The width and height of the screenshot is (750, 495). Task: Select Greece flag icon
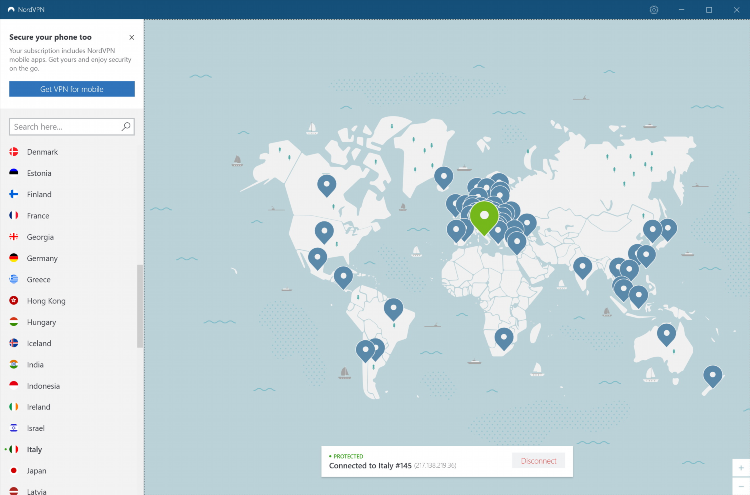14,279
